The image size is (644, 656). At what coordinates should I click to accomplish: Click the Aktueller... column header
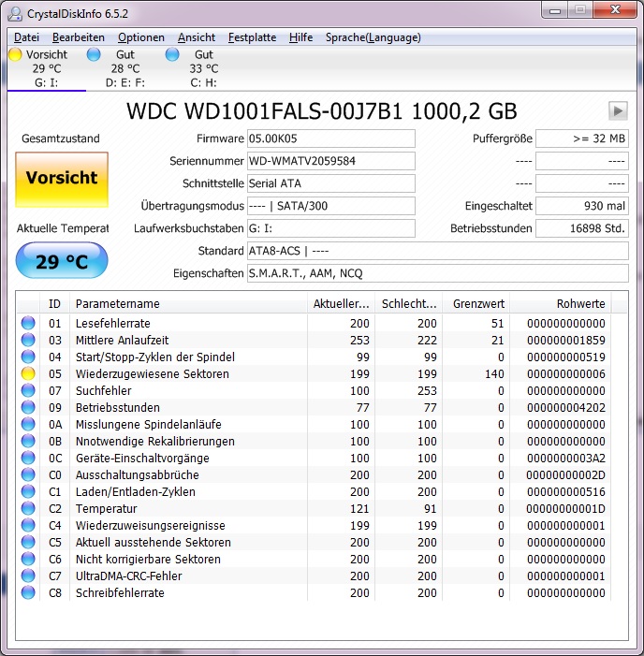coord(341,304)
